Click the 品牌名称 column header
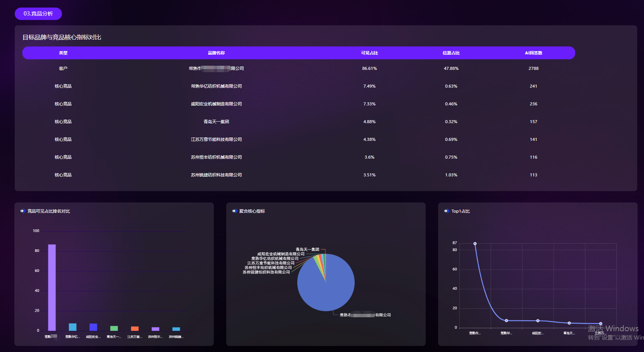Viewport: 644px width, 352px height. pyautogui.click(x=216, y=53)
